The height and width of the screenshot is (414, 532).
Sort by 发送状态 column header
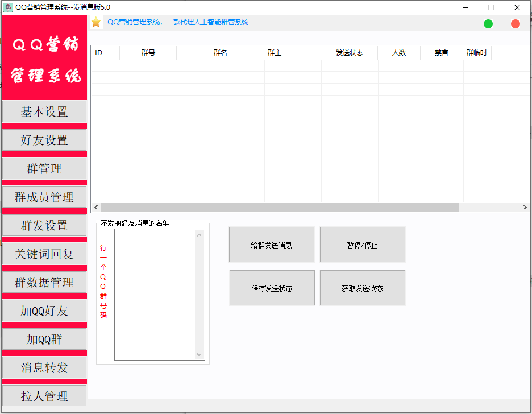tap(350, 52)
